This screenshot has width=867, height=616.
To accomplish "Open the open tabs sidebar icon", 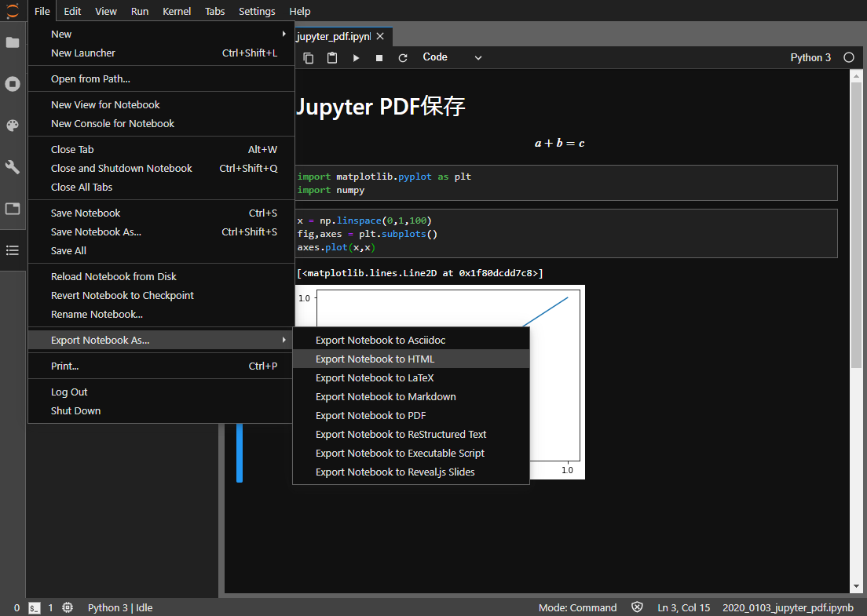I will click(12, 209).
